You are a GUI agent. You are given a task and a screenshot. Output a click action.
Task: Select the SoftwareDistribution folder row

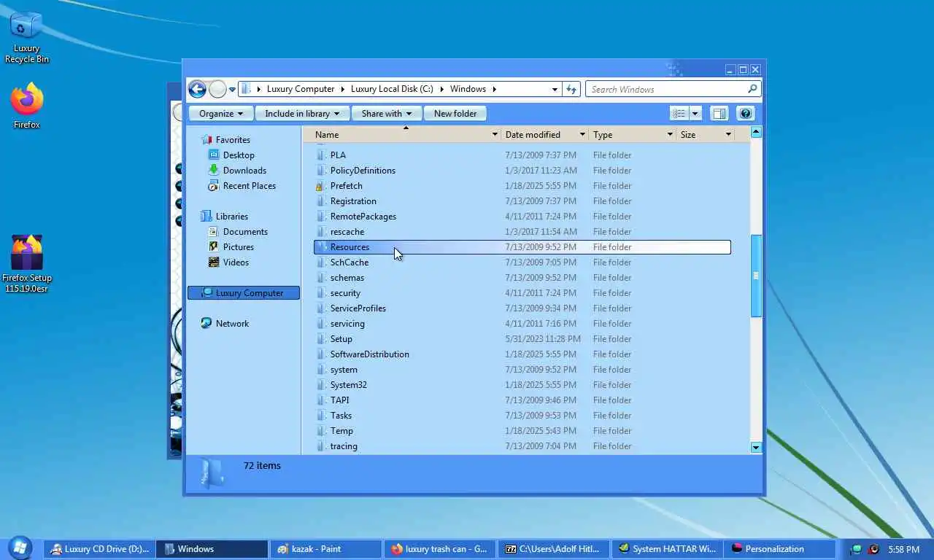pos(522,354)
